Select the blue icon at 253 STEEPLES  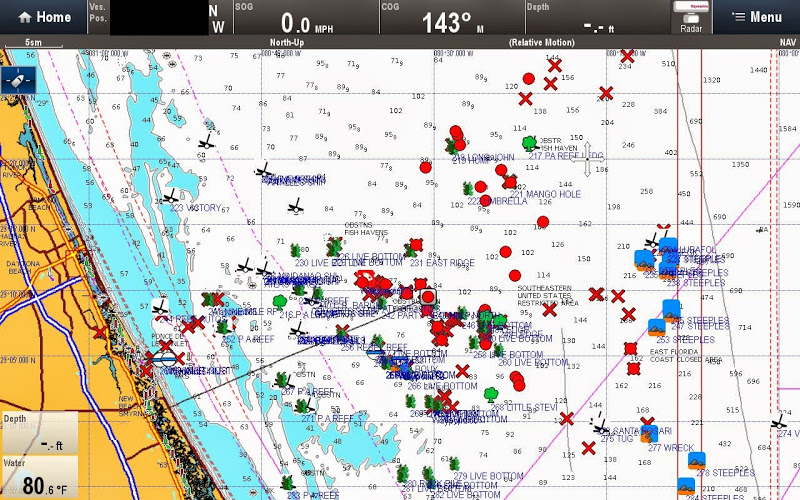tap(657, 327)
